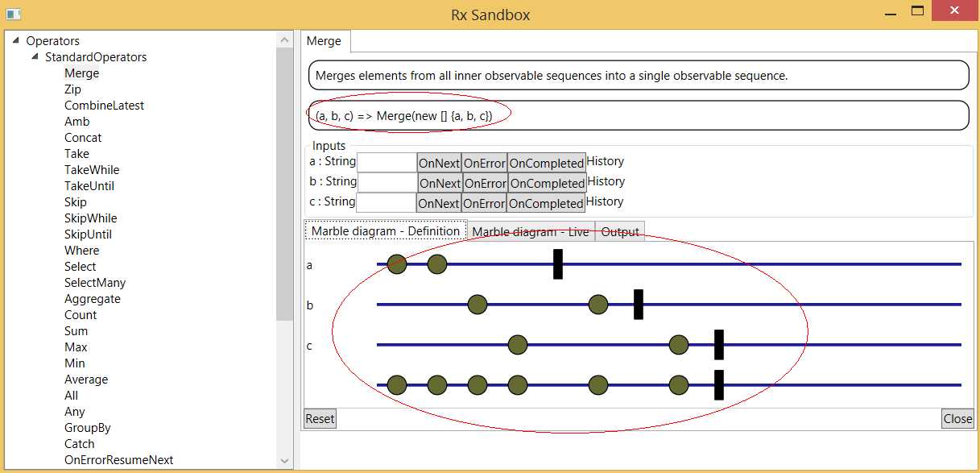
Task: Click OnNext for input c
Action: click(x=439, y=203)
